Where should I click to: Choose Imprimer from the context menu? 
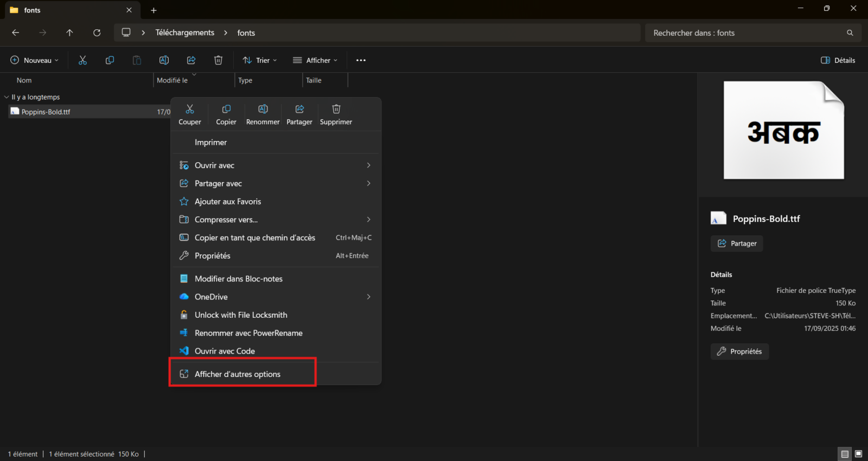click(x=276, y=142)
